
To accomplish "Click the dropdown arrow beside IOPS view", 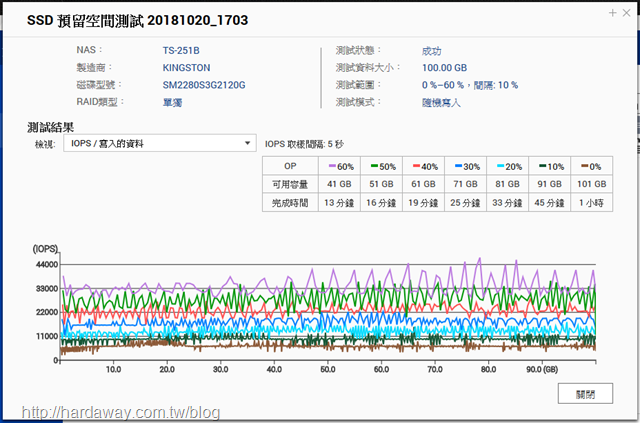I will tap(247, 143).
